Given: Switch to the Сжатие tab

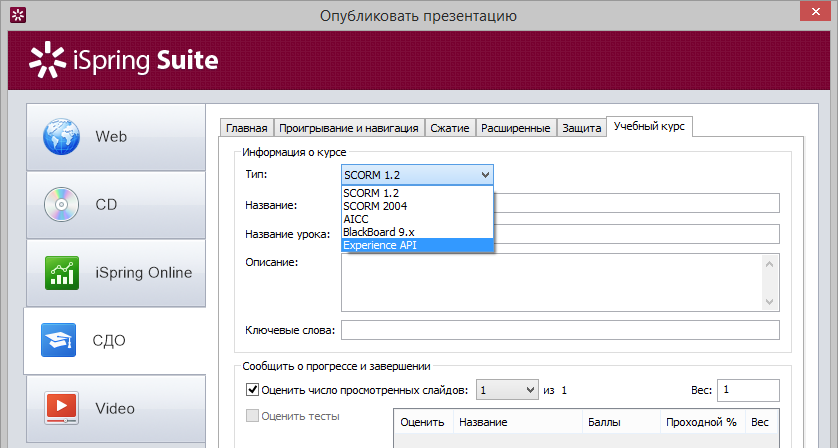Looking at the screenshot, I should (449, 128).
